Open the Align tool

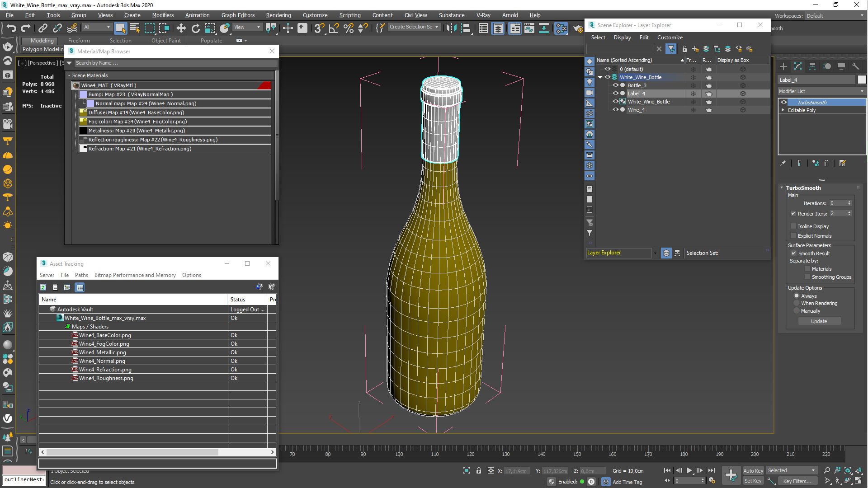coord(466,28)
